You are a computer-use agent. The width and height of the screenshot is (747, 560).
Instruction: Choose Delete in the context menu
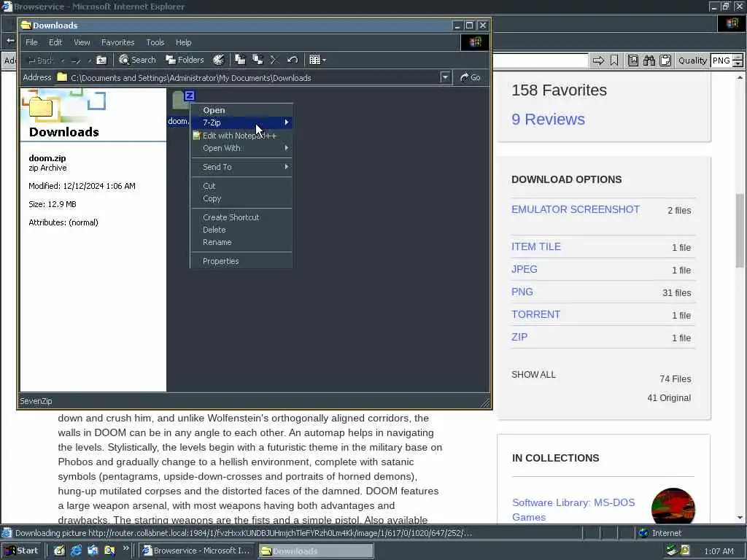(x=241, y=230)
